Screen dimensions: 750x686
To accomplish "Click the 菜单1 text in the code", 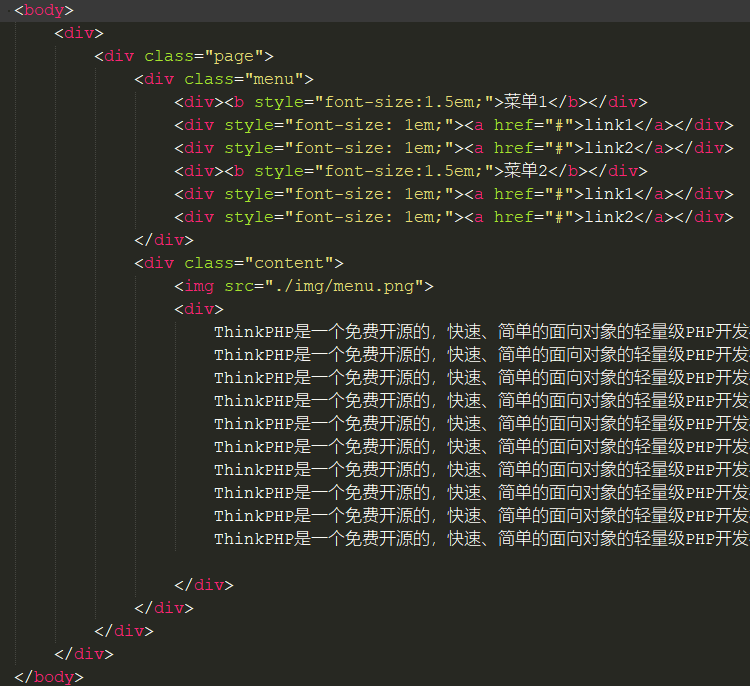I will (x=527, y=102).
